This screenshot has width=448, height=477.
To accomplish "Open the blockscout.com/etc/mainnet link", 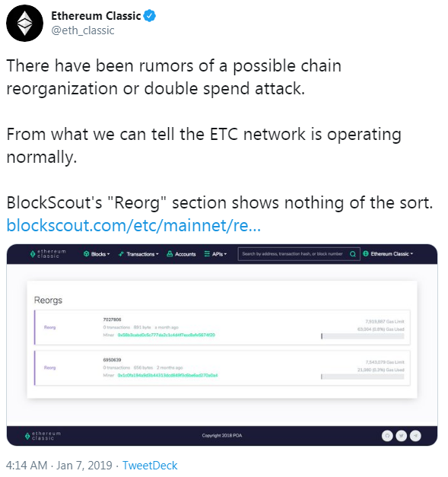I will pos(134,225).
